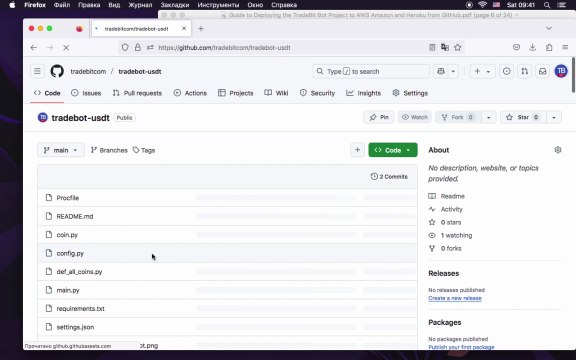576x360 pixels.
Task: Show site lock security information
Action: 138,47
